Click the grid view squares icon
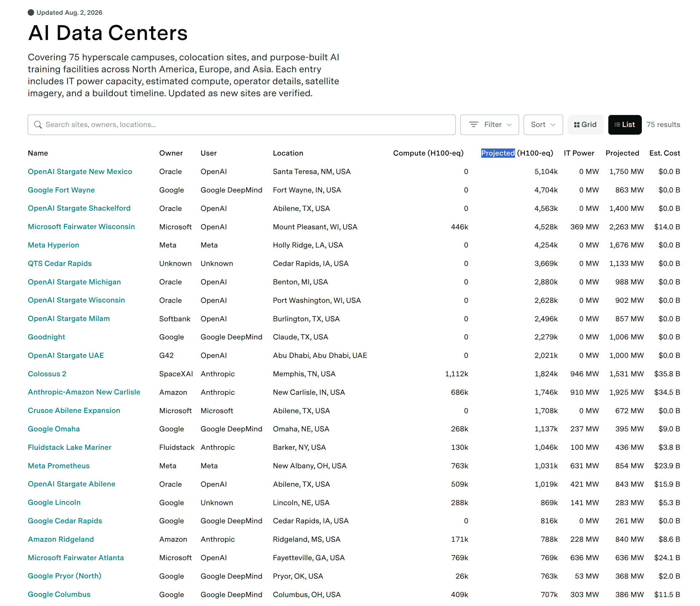The image size is (700, 606). pos(577,125)
